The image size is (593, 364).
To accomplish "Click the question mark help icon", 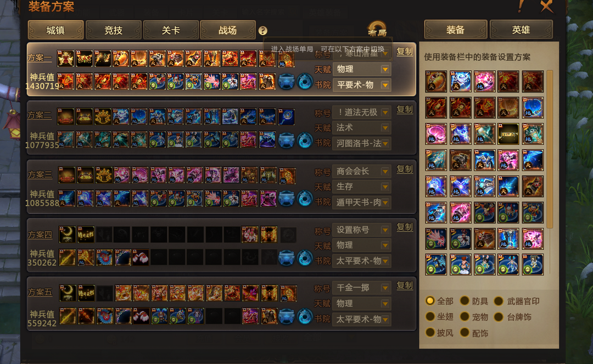I will coord(263,31).
